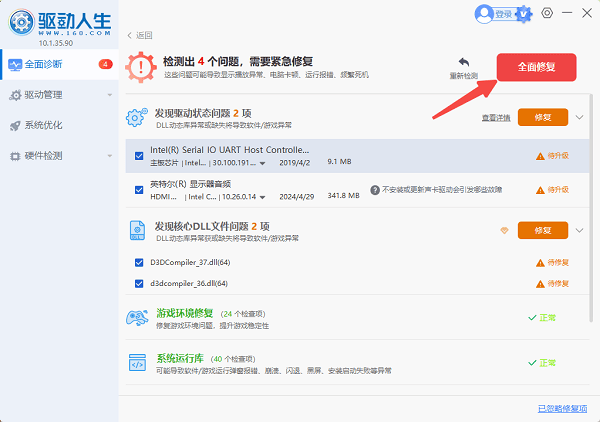The height and width of the screenshot is (422, 600).
Task: Open the 系统运行库 section
Action: (180, 358)
